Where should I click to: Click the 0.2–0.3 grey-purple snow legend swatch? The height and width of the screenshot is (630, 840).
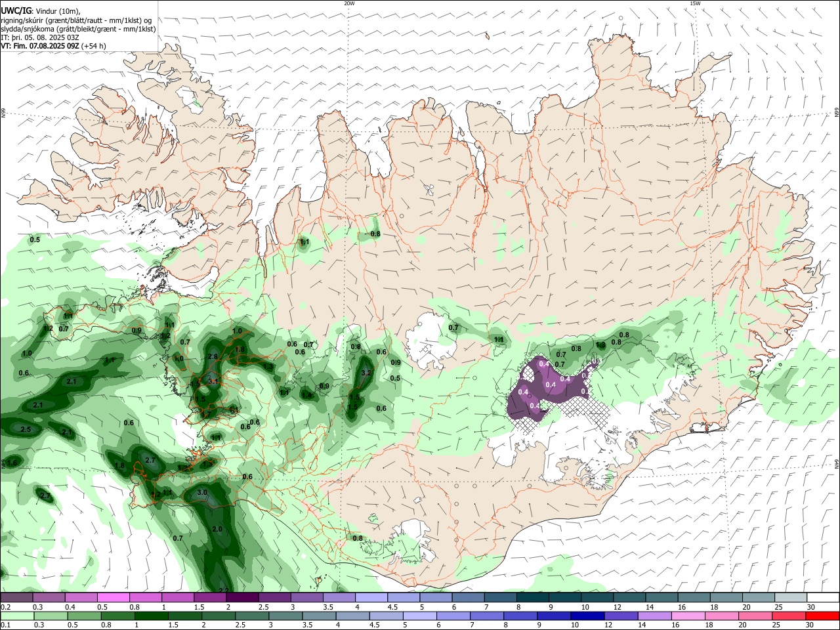pyautogui.click(x=16, y=598)
